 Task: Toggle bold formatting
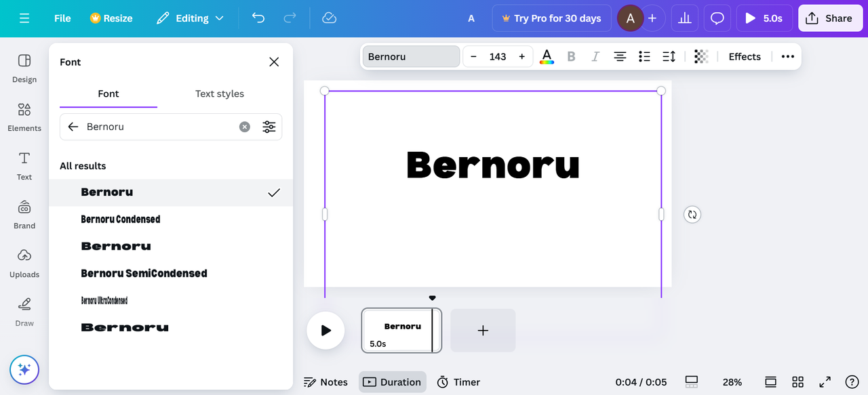pos(571,56)
